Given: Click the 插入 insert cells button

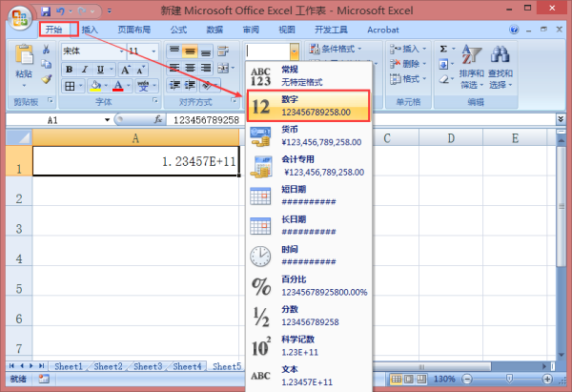Looking at the screenshot, I should pos(408,49).
